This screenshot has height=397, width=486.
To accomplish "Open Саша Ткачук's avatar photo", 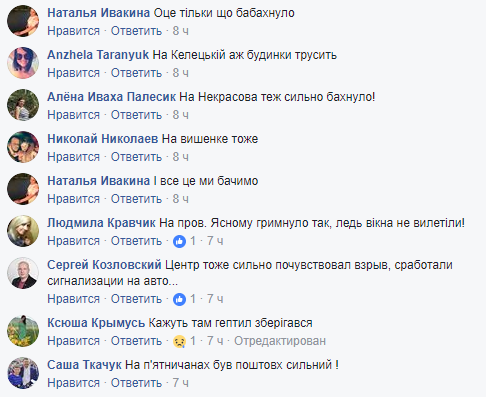I will pyautogui.click(x=23, y=373).
